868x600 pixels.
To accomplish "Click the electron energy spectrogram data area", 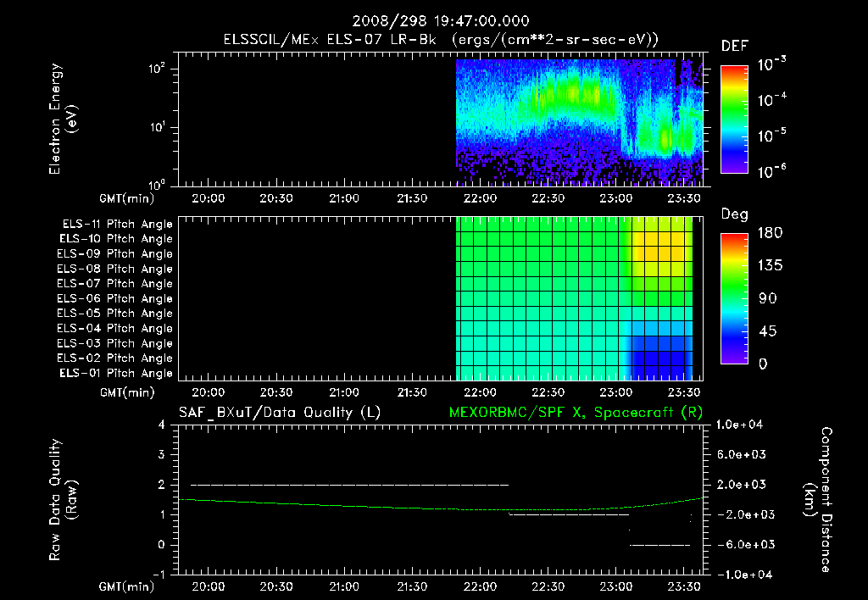I will (579, 122).
